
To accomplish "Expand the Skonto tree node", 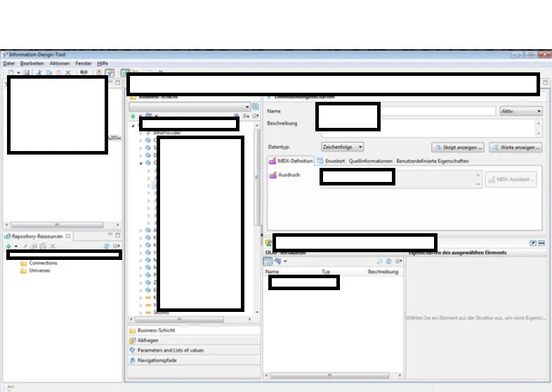I will 141,313.
